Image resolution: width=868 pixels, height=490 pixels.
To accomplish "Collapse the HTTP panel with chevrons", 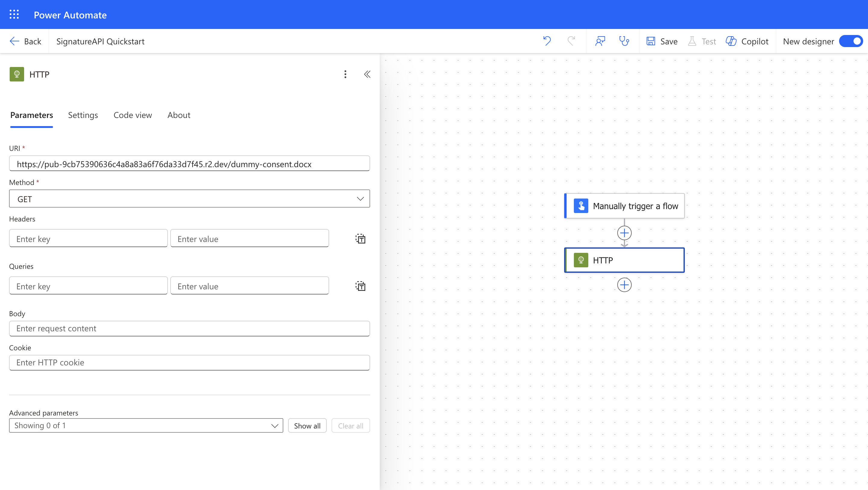I will point(367,74).
